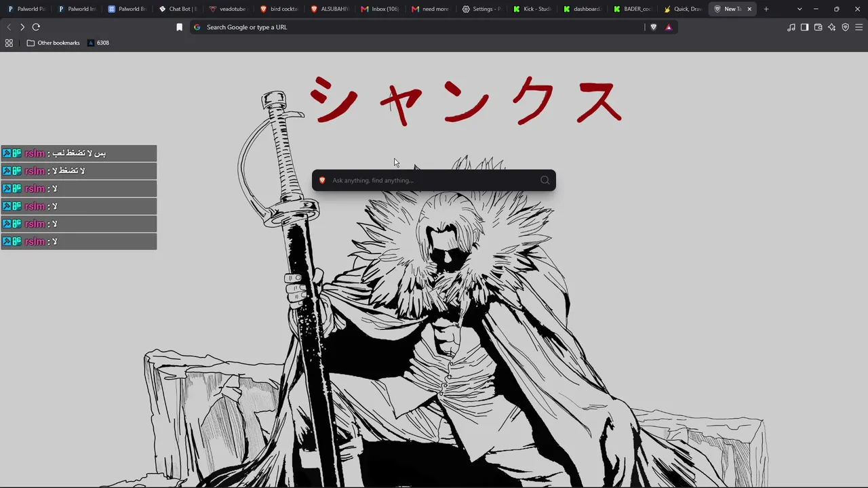Switch to the Kick dashboard tab
868x488 pixels.
coord(583,9)
